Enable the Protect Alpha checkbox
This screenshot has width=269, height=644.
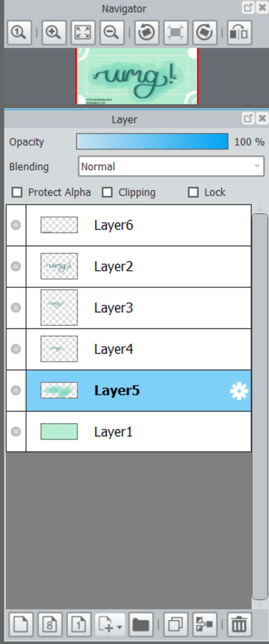coord(17,192)
